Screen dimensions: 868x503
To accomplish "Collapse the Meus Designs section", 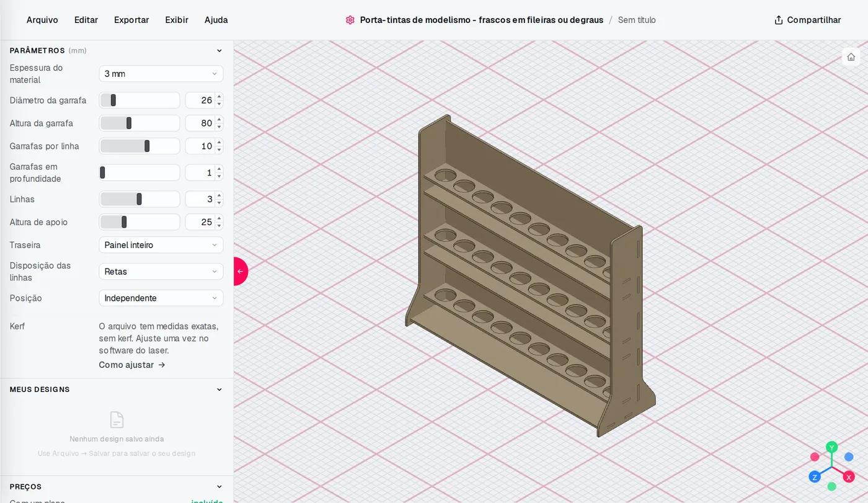I will point(219,389).
